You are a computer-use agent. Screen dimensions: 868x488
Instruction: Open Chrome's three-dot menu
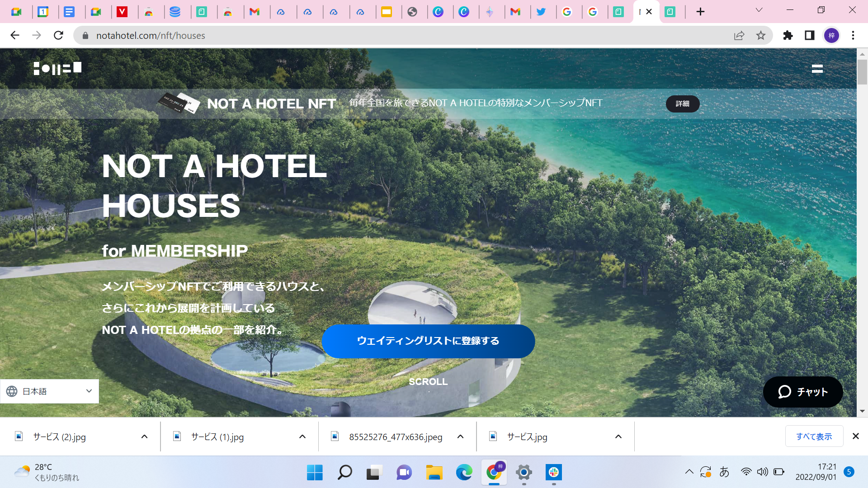click(853, 35)
